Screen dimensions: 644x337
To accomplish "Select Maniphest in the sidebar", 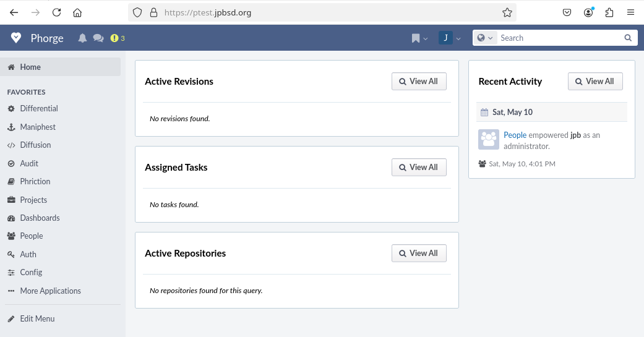I will [38, 127].
